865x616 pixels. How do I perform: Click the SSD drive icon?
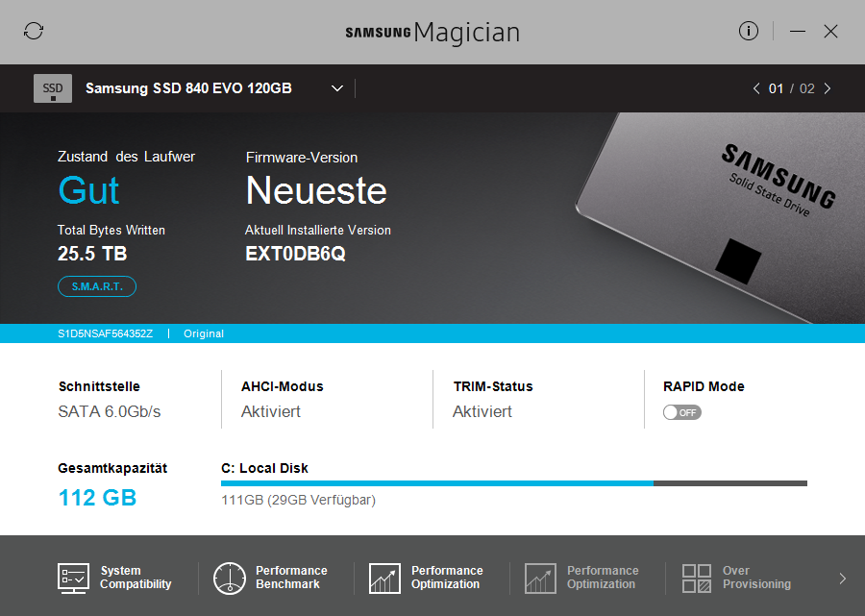click(53, 88)
